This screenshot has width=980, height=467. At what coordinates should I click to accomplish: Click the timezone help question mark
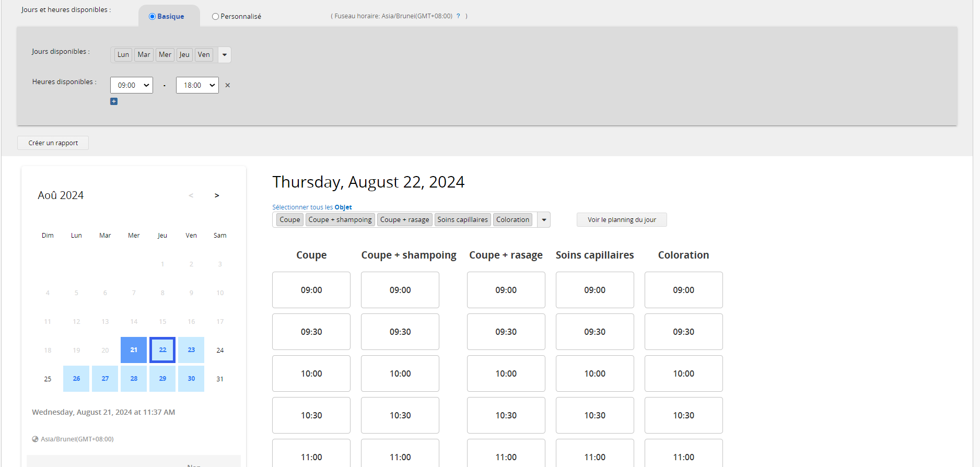(458, 16)
